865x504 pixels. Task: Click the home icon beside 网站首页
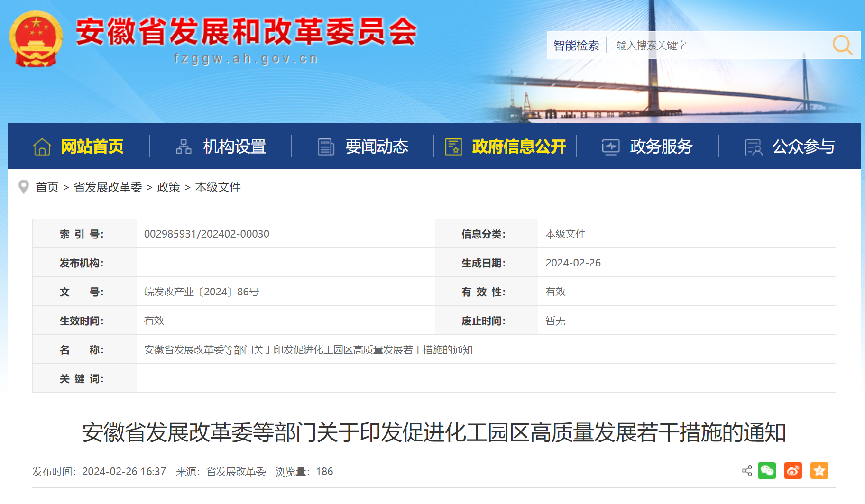click(x=42, y=147)
